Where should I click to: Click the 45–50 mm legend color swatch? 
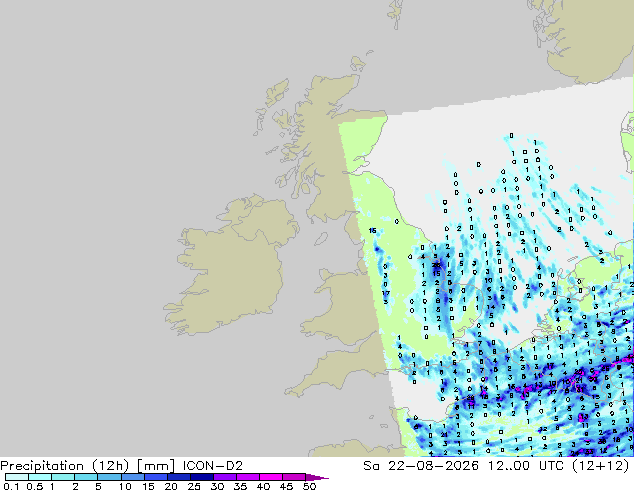click(x=294, y=477)
